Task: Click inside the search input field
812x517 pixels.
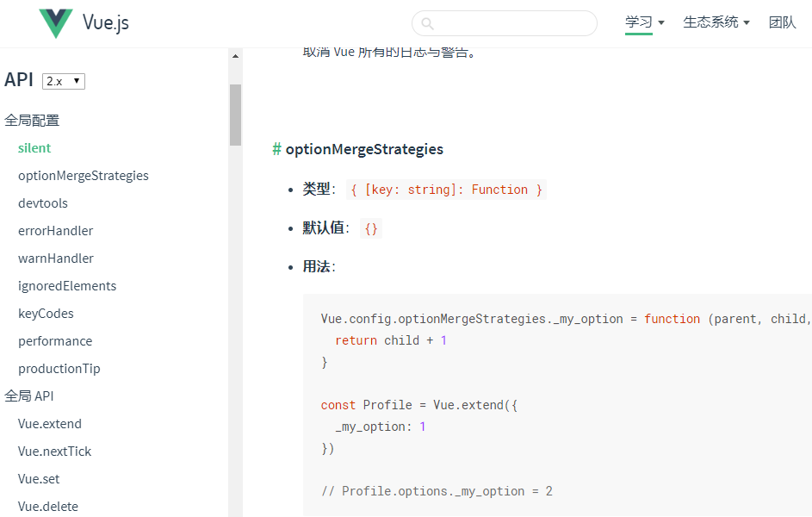Action: point(512,23)
